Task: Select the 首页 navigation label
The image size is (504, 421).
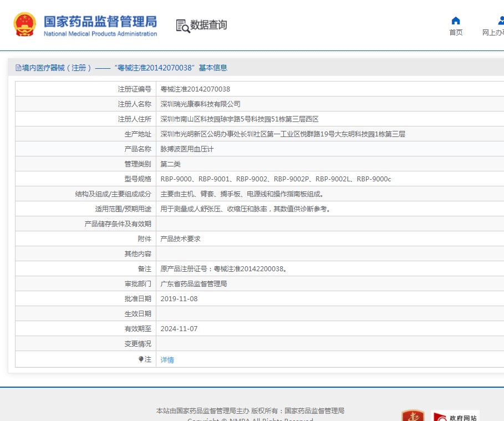Action: pos(456,33)
